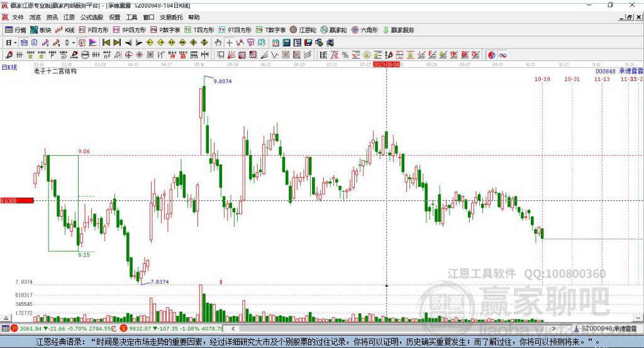Click the 000848 承德露露 stock label
Viewport: 644px width, 348px height.
pyautogui.click(x=619, y=71)
